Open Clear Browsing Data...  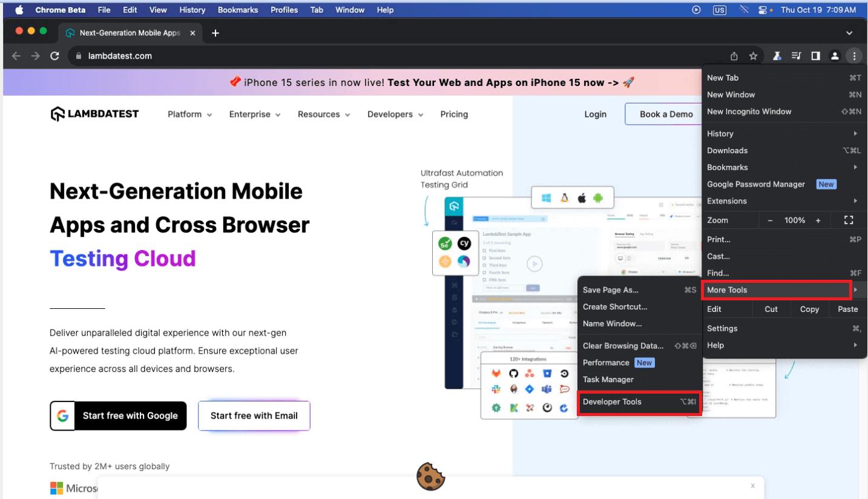coord(639,346)
